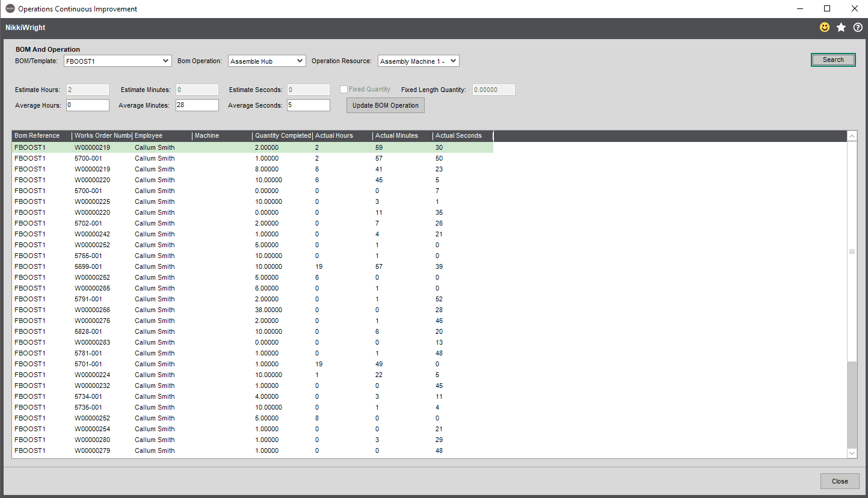
Task: Click the Average Seconds input field
Action: [x=309, y=105]
